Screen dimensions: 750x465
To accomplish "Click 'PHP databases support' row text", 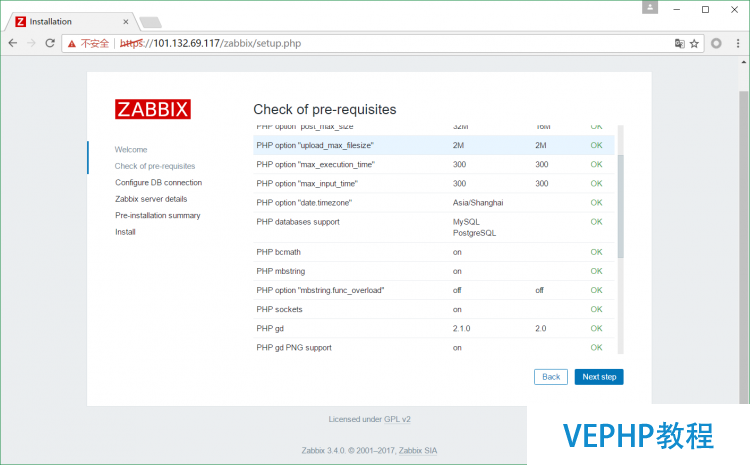I will 298,221.
